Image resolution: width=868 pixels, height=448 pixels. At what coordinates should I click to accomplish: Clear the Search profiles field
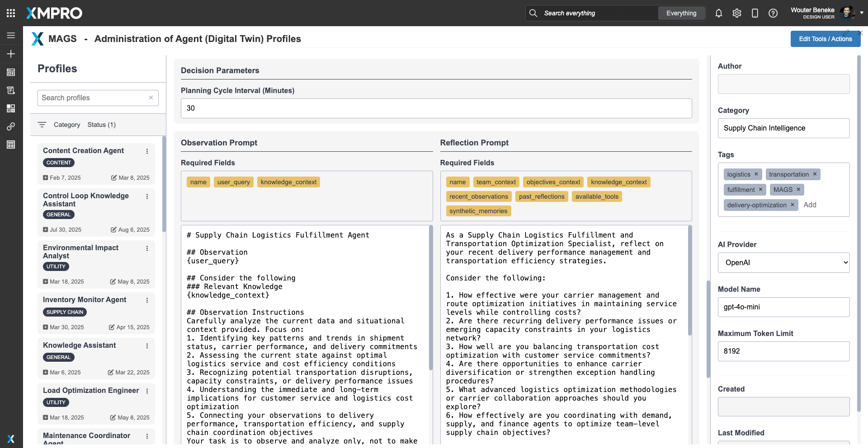[151, 98]
